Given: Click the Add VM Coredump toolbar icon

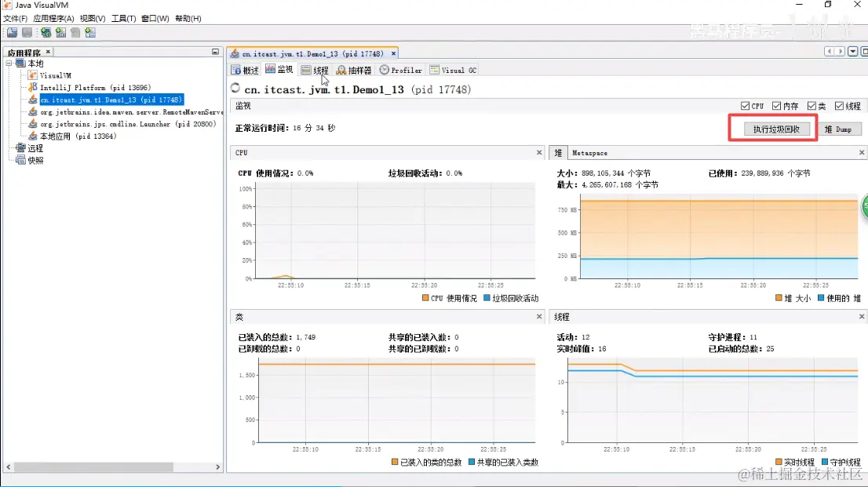Looking at the screenshot, I should (90, 33).
